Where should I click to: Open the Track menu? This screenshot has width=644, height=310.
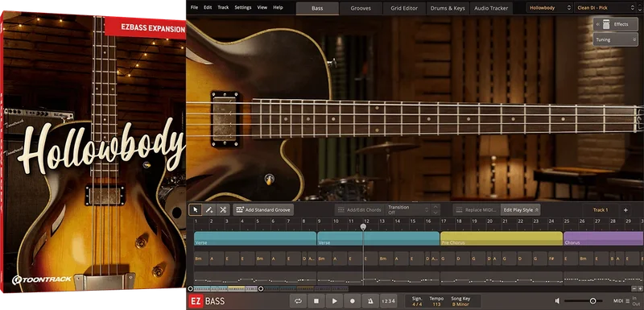223,7
